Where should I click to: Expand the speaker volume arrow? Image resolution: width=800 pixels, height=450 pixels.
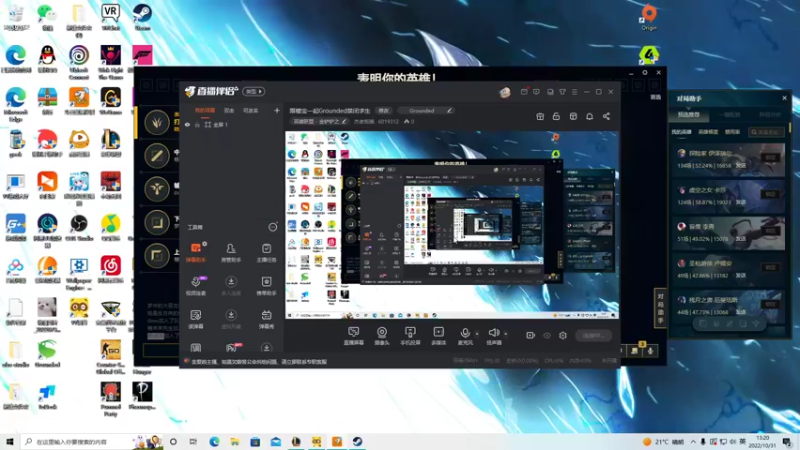[506, 334]
